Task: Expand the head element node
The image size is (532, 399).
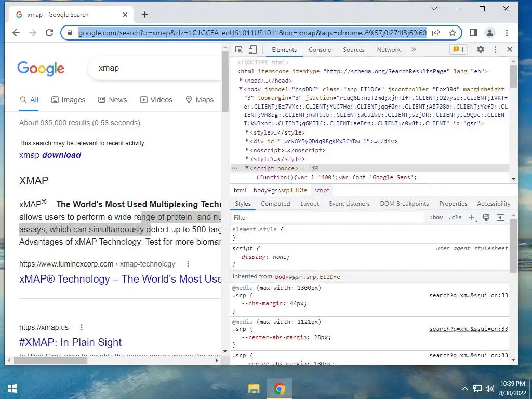Action: click(x=241, y=80)
